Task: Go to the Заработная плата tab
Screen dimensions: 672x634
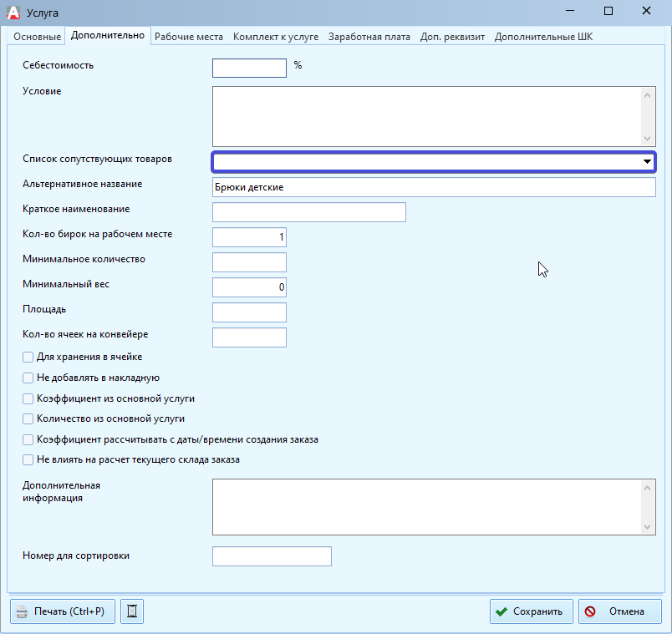Action: (369, 37)
